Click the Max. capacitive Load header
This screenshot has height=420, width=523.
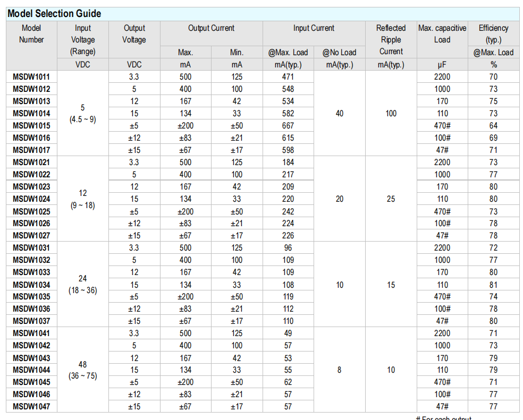point(442,34)
